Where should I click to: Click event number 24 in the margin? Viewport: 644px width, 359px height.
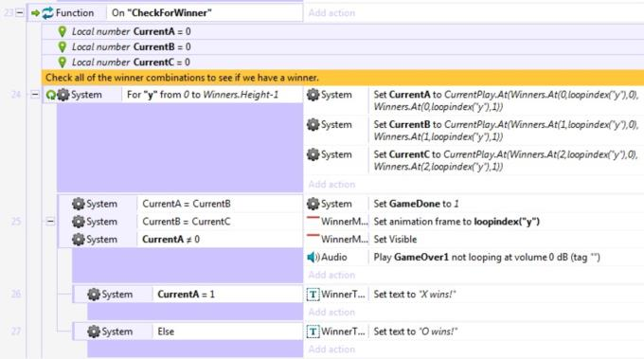pyautogui.click(x=15, y=95)
